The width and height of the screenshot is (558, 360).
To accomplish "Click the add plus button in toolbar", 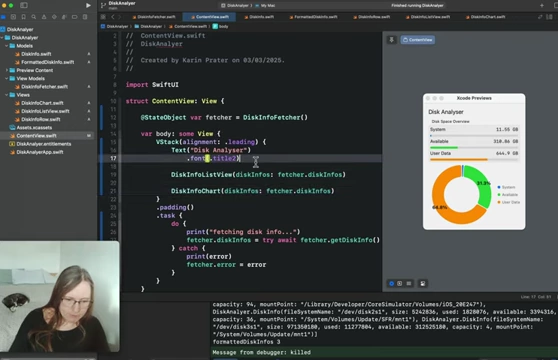I will (542, 5).
